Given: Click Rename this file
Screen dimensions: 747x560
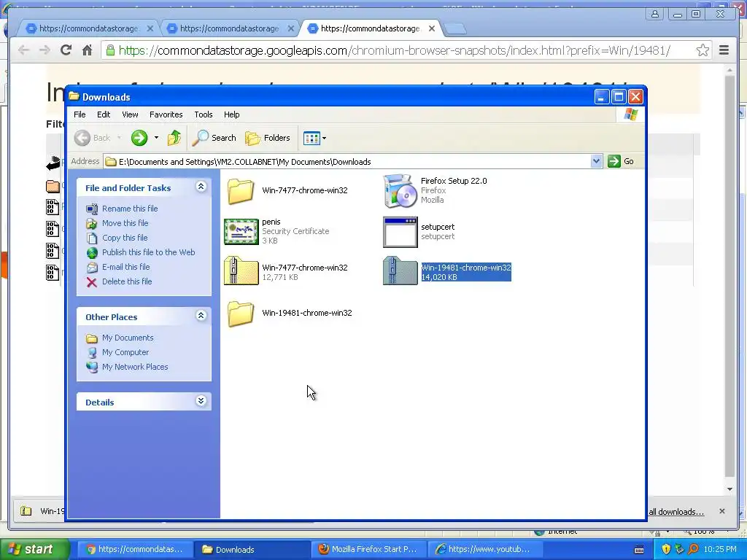Looking at the screenshot, I should (130, 209).
